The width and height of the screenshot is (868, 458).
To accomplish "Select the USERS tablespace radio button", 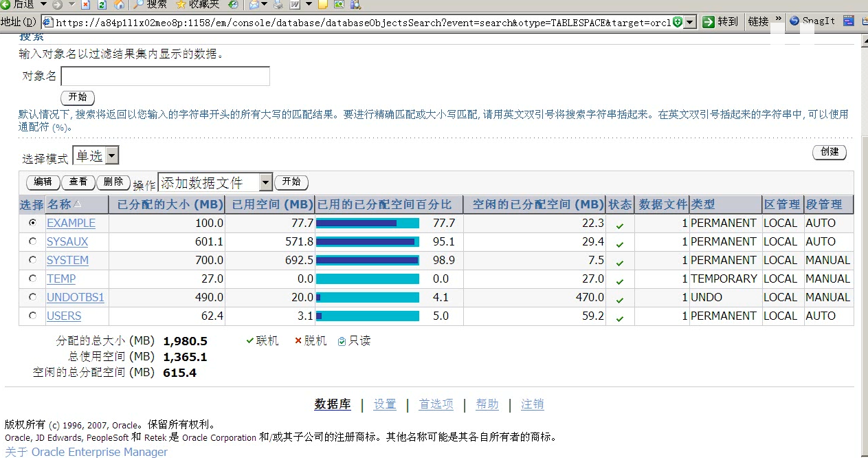I will coord(32,316).
